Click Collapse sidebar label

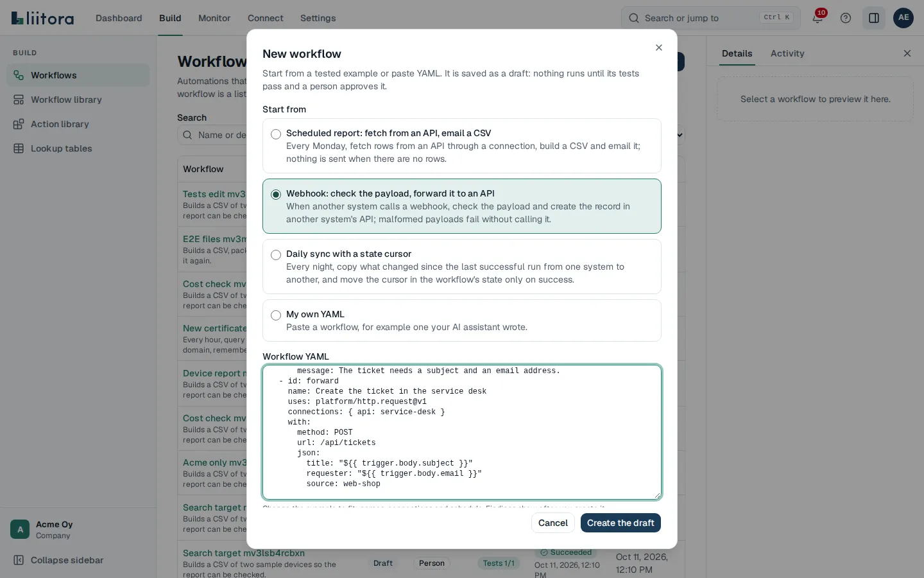click(67, 560)
